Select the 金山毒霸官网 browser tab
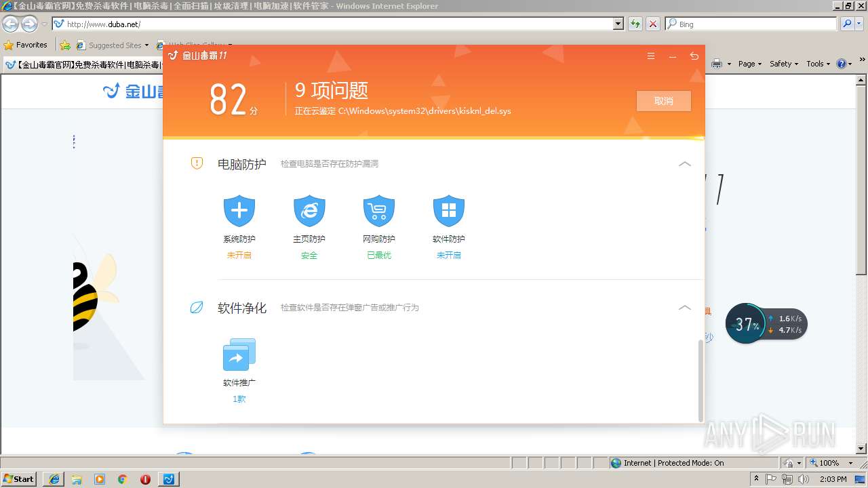868x488 pixels. coord(83,65)
